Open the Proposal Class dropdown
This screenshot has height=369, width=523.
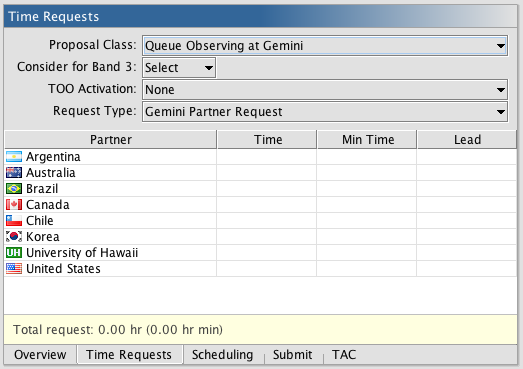pos(325,45)
